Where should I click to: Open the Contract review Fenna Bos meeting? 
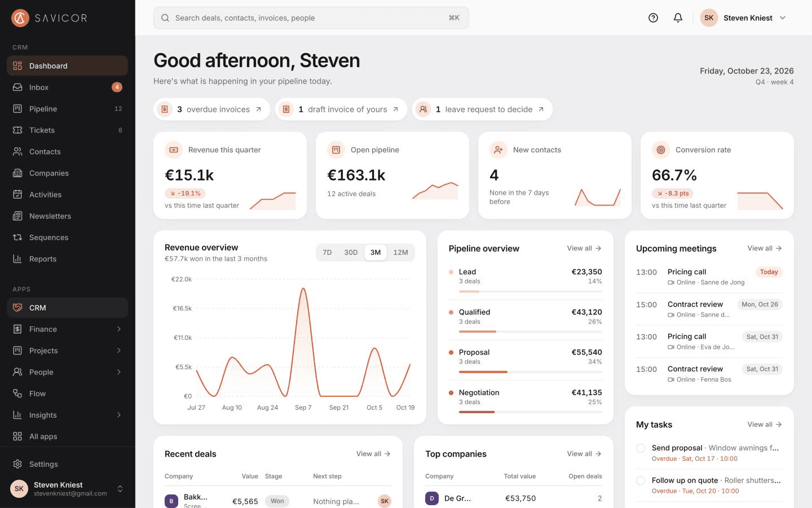[709, 374]
